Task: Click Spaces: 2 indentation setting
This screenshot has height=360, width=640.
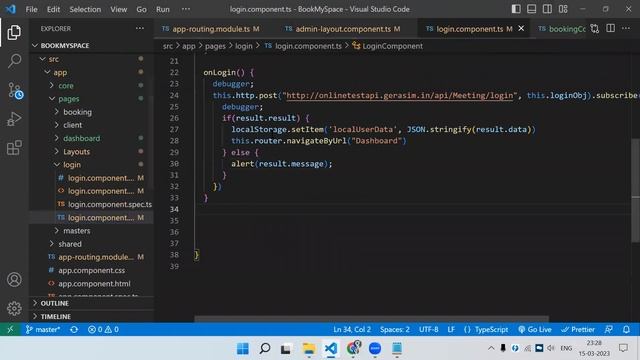Action: click(395, 329)
